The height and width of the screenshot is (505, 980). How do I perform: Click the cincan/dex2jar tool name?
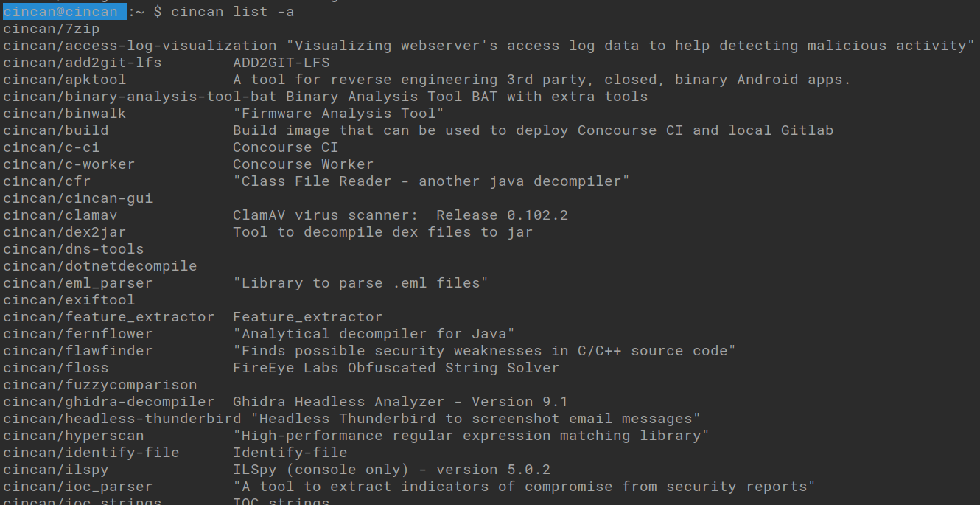(x=64, y=232)
